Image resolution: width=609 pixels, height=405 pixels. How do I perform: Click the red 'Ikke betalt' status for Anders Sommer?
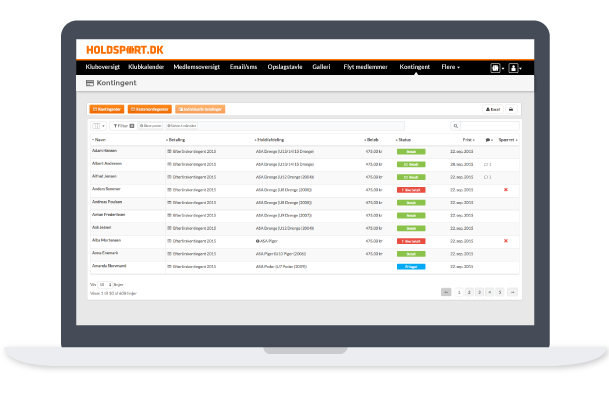(x=411, y=189)
